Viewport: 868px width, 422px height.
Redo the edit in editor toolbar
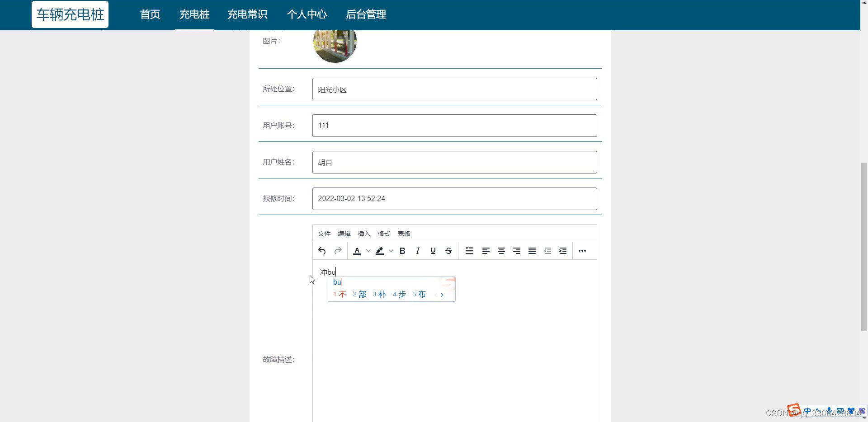(338, 251)
